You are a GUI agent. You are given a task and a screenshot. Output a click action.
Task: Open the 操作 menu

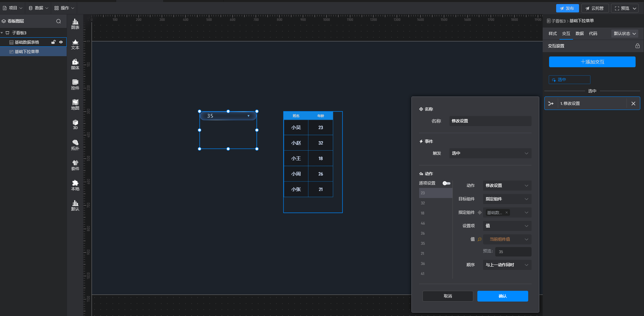64,8
